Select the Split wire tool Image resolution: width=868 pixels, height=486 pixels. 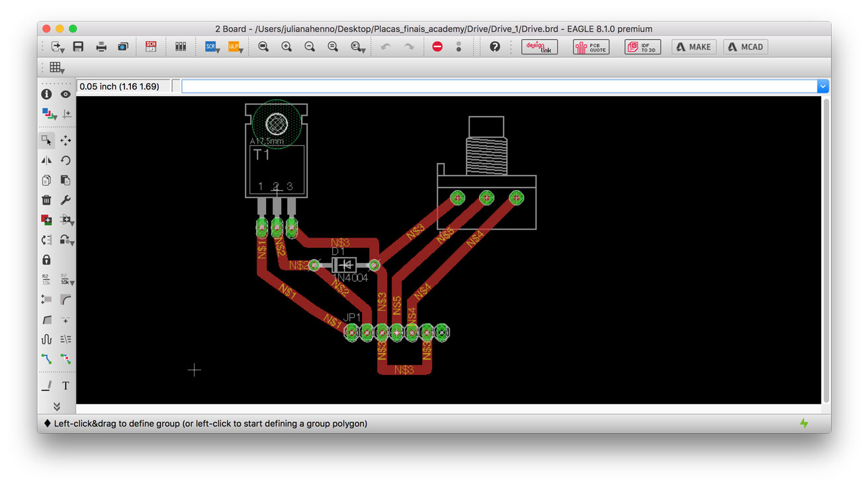[46, 319]
